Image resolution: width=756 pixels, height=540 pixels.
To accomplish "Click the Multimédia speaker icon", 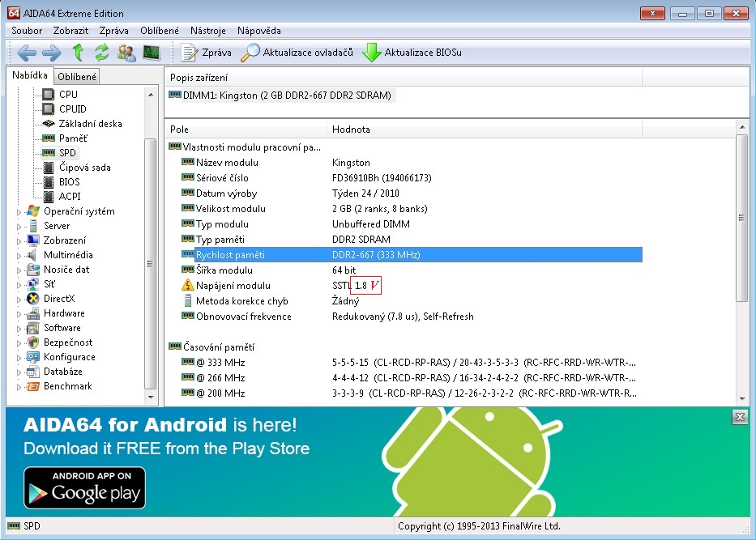I will 33,255.
